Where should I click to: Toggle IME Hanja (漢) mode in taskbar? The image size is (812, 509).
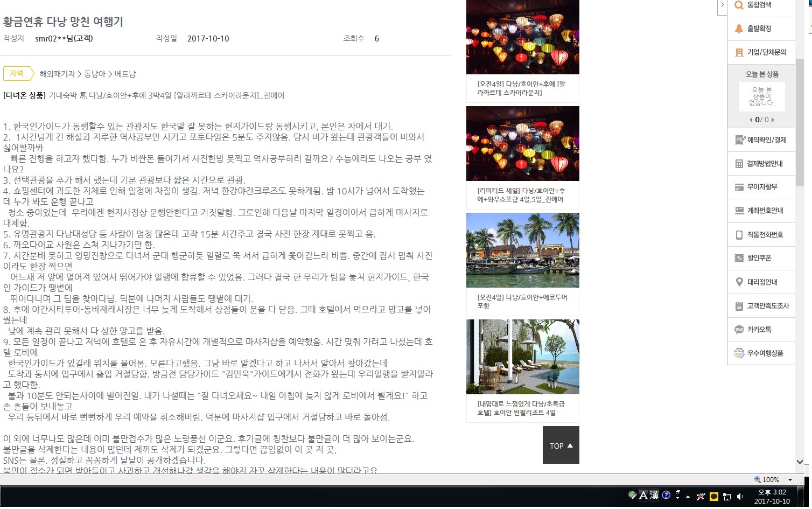(654, 495)
